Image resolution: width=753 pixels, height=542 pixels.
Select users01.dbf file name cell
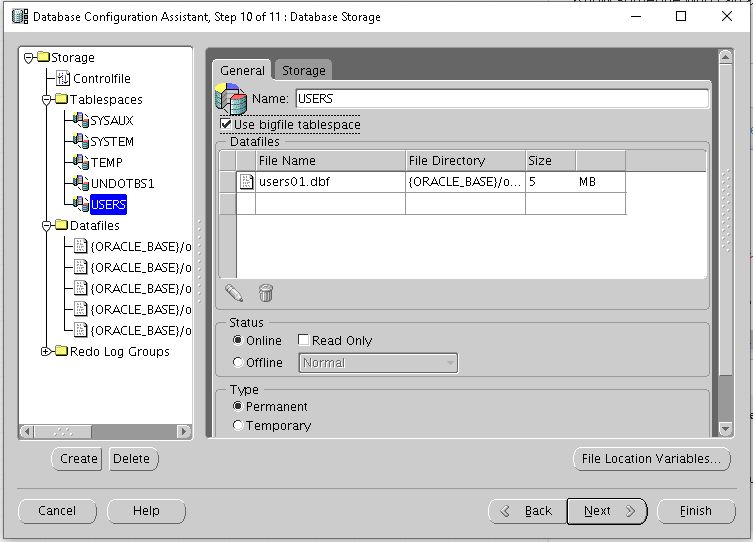click(330, 181)
